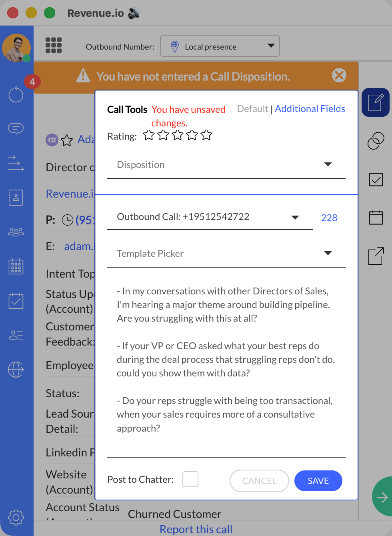Open the calendar panel on the right sidebar
392x536 pixels.
coord(375,218)
